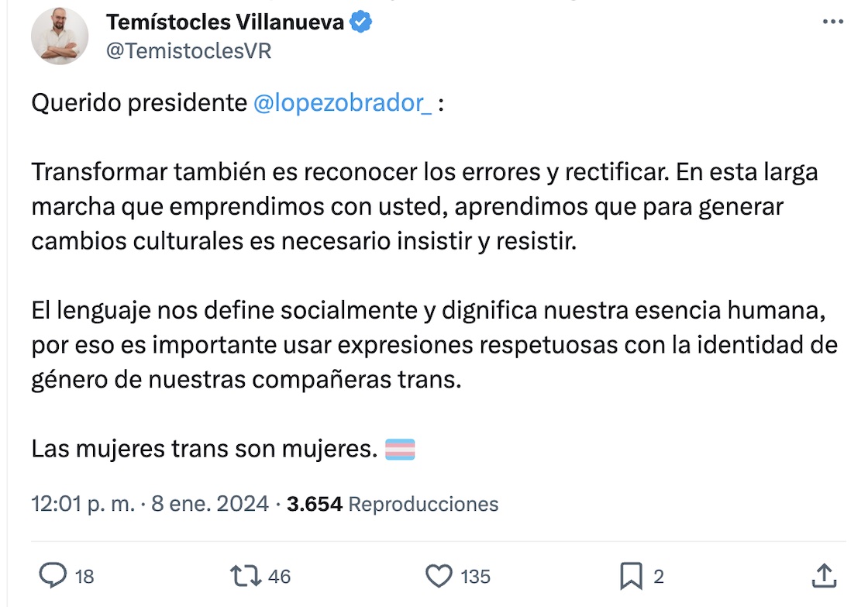The image size is (868, 607).
Task: Like the tweet with the heart icon
Action: point(439,576)
